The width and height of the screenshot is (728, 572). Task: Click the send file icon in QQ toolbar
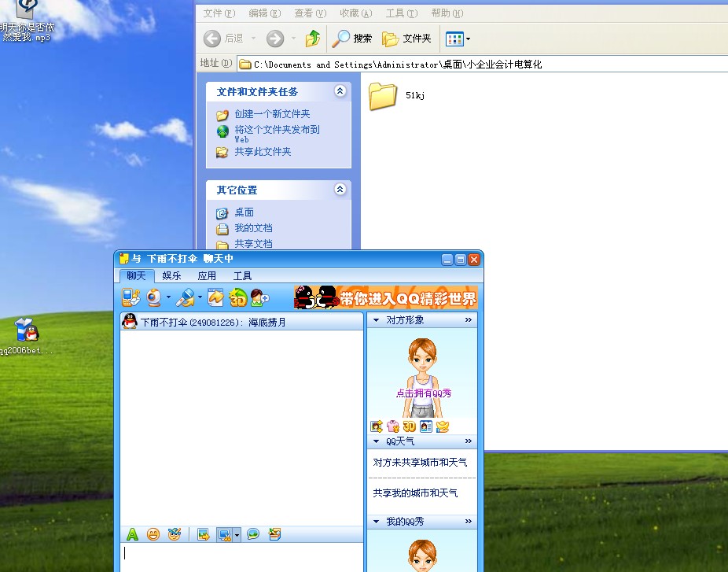(x=216, y=298)
